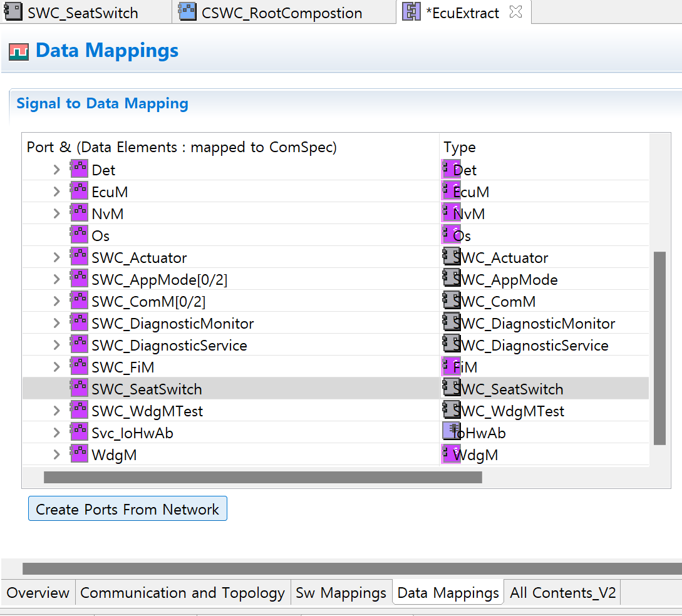Click the SWC_ComM[0/2] row icon

[x=79, y=300]
